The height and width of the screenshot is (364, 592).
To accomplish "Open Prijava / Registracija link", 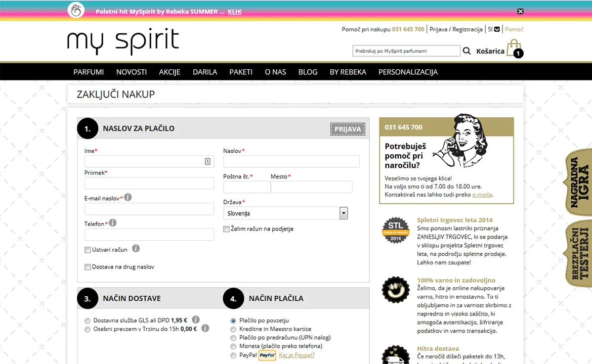I will 456,29.
